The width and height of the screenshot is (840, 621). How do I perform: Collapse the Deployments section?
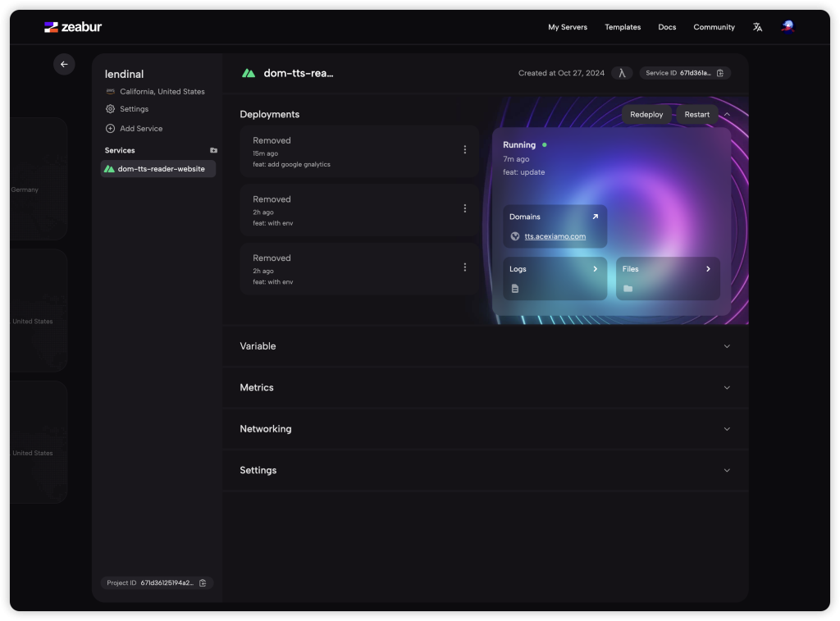point(727,115)
